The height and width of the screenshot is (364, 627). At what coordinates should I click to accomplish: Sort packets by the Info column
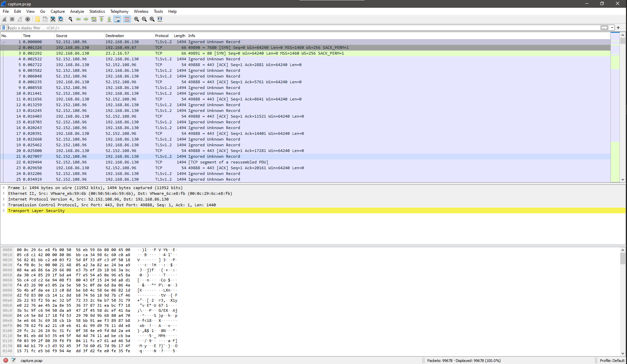click(x=399, y=36)
